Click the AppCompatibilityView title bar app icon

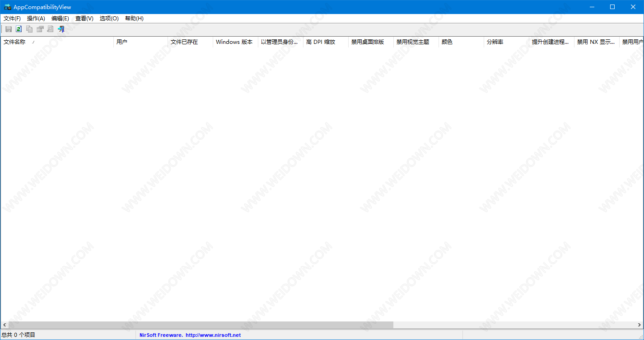(x=7, y=7)
